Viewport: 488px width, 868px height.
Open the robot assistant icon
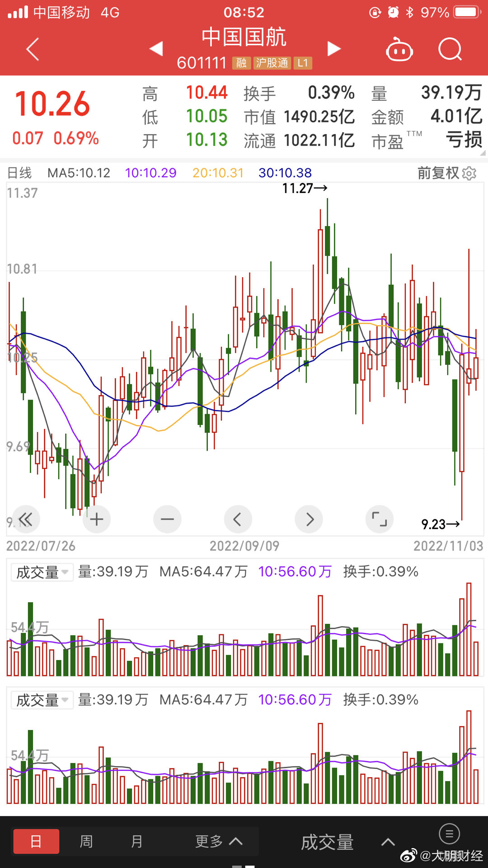click(399, 49)
